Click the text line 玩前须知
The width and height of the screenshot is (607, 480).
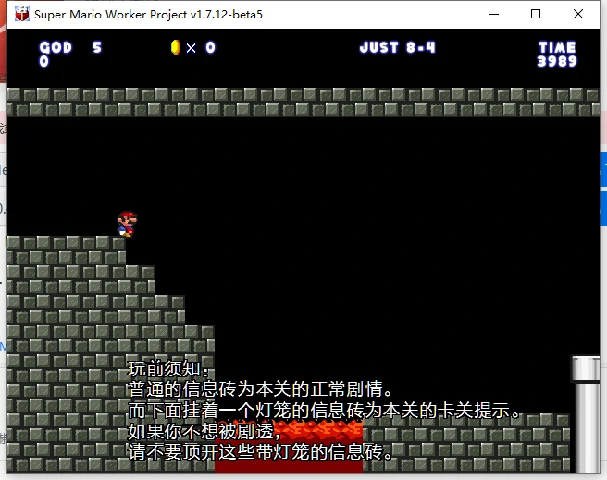(169, 369)
